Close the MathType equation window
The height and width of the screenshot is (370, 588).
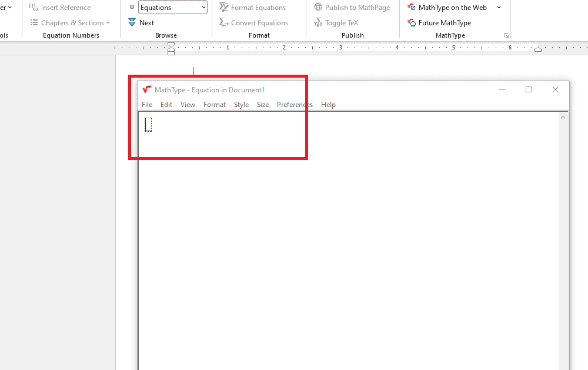click(x=556, y=89)
